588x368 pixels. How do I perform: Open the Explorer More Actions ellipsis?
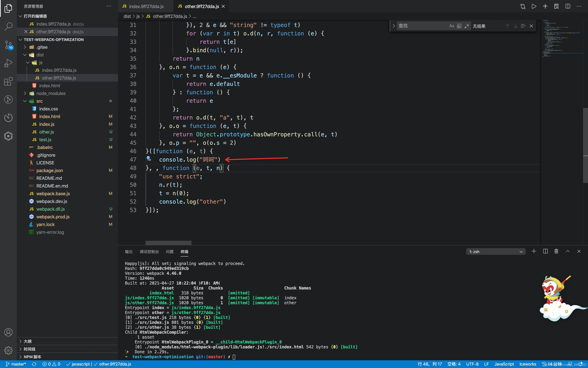(x=109, y=6)
